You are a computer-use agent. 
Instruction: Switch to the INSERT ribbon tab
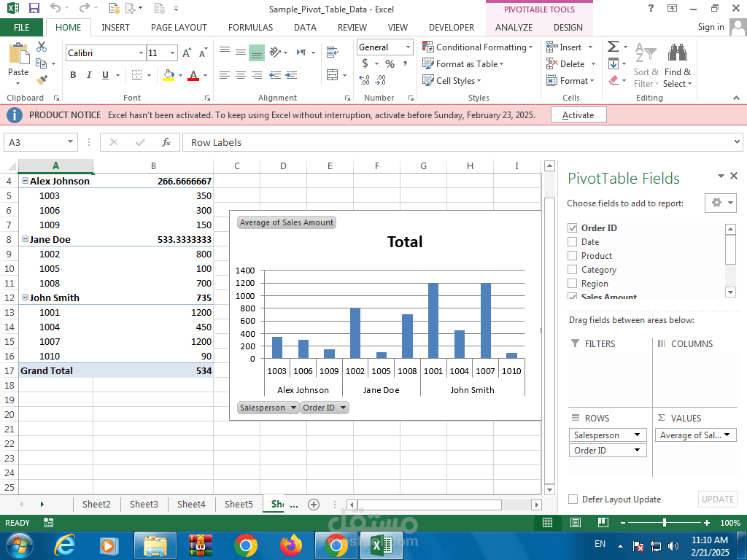pyautogui.click(x=115, y=27)
